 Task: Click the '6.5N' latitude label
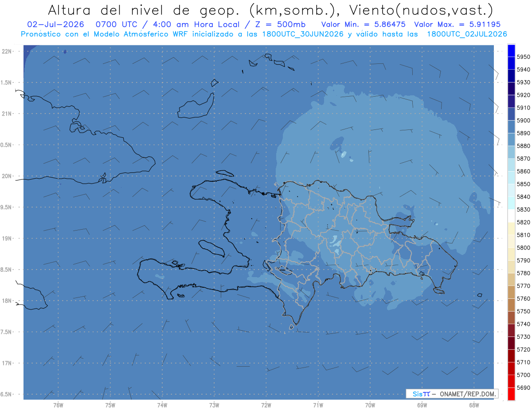coord(6,394)
